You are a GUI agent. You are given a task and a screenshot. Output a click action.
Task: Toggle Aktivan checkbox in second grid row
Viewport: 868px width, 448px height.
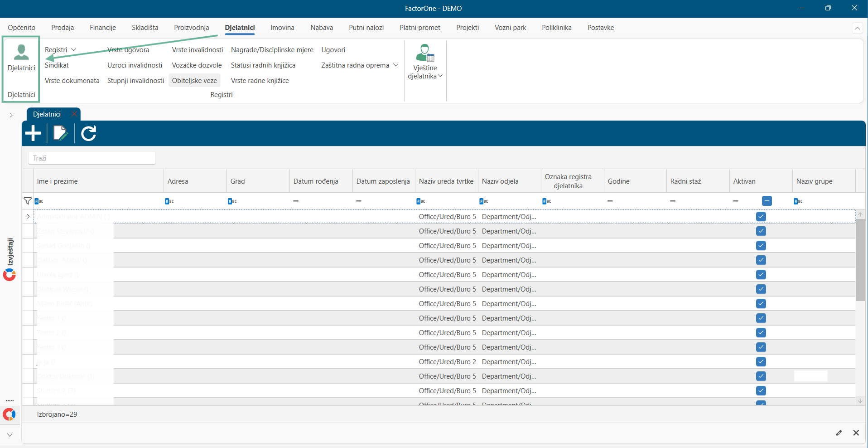pos(761,231)
